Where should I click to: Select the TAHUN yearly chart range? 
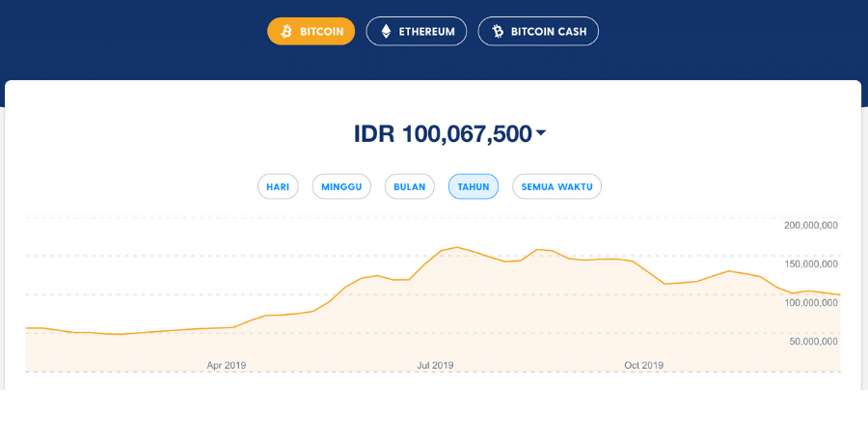[474, 187]
